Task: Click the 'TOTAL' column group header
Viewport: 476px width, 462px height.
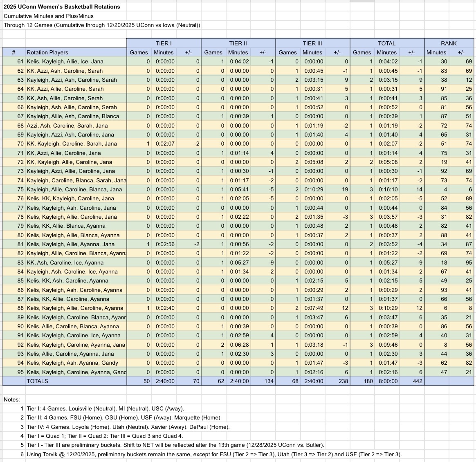Action: 386,43
